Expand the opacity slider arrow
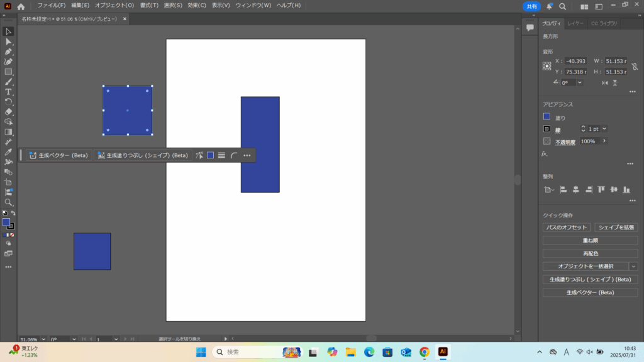The height and width of the screenshot is (362, 644). pyautogui.click(x=605, y=141)
